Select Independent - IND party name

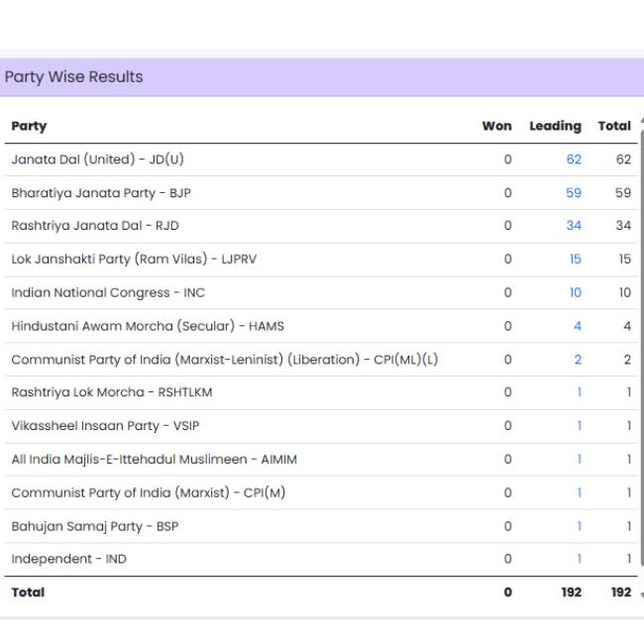click(69, 559)
